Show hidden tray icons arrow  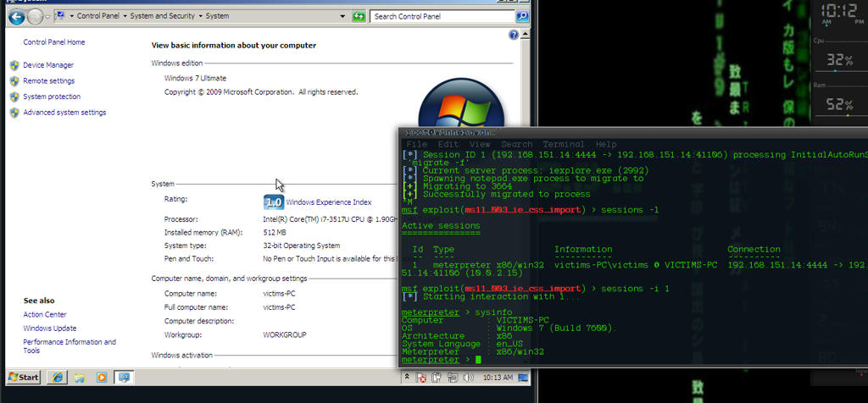[408, 378]
